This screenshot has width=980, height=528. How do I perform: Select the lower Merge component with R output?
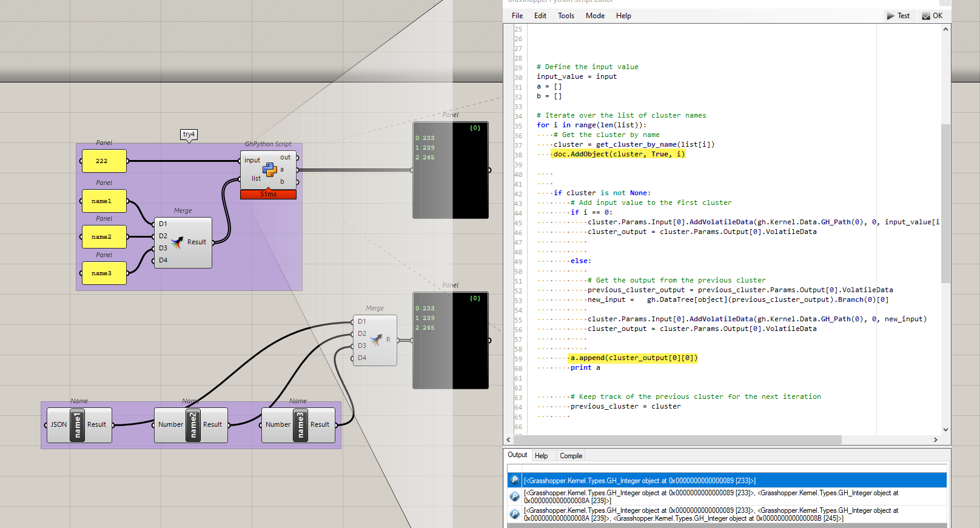375,339
